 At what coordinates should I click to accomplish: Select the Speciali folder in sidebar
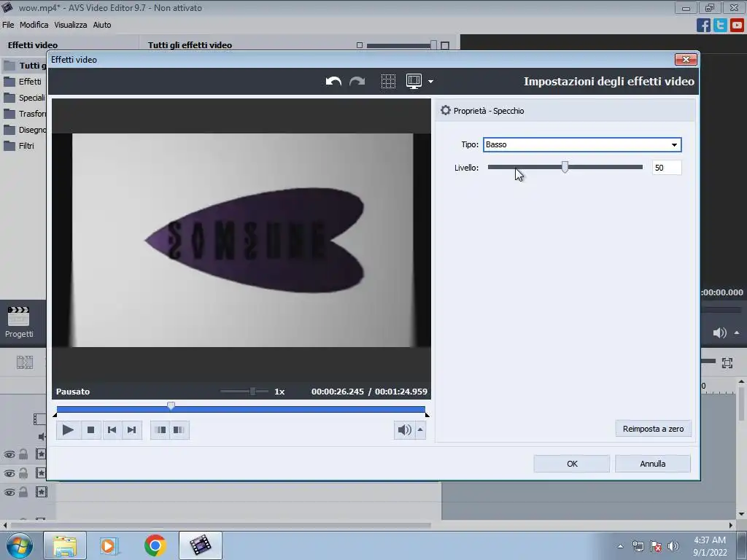coord(24,98)
